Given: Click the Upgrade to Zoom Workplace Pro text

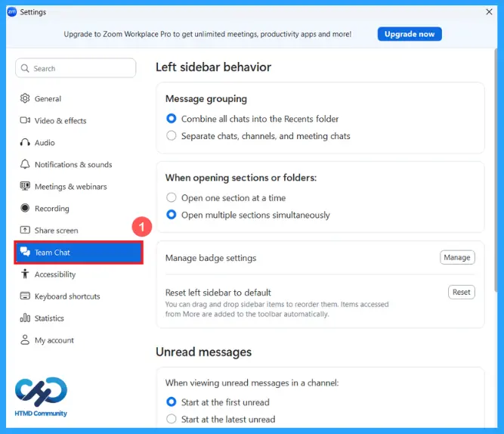Looking at the screenshot, I should [x=207, y=34].
